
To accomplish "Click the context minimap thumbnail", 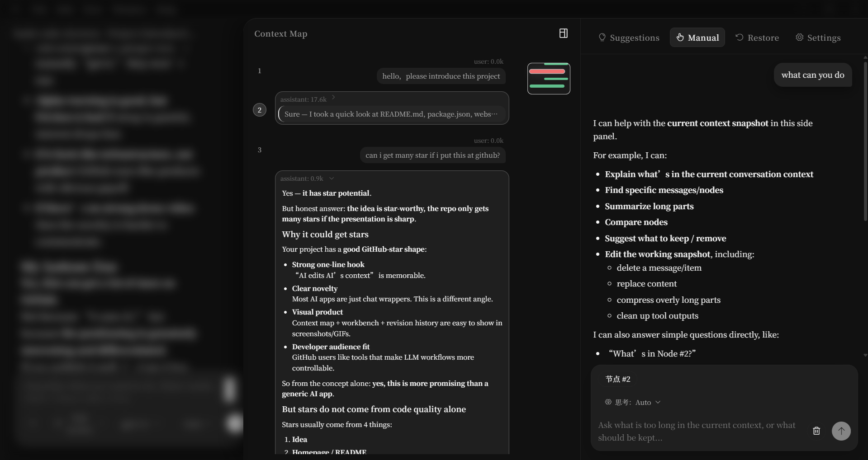I will click(549, 79).
